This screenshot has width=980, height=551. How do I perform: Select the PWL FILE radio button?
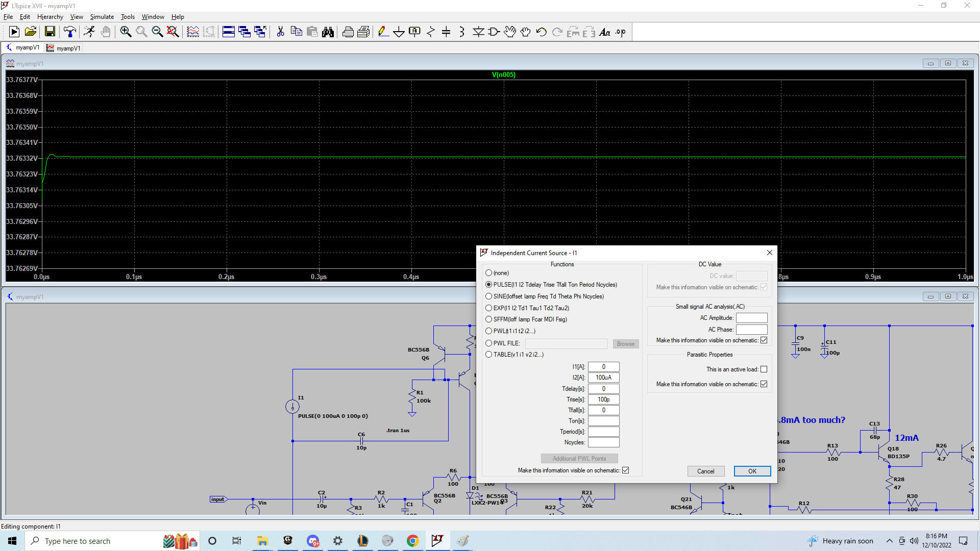[489, 343]
